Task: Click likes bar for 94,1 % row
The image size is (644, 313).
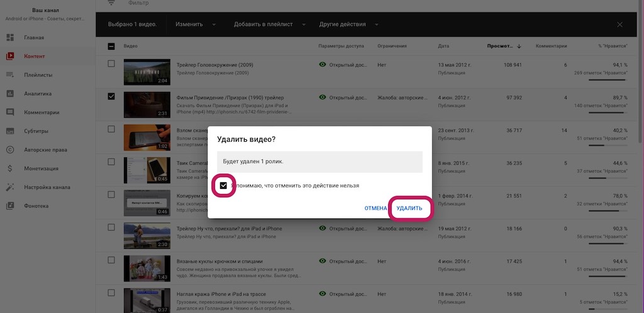Action: point(608,79)
